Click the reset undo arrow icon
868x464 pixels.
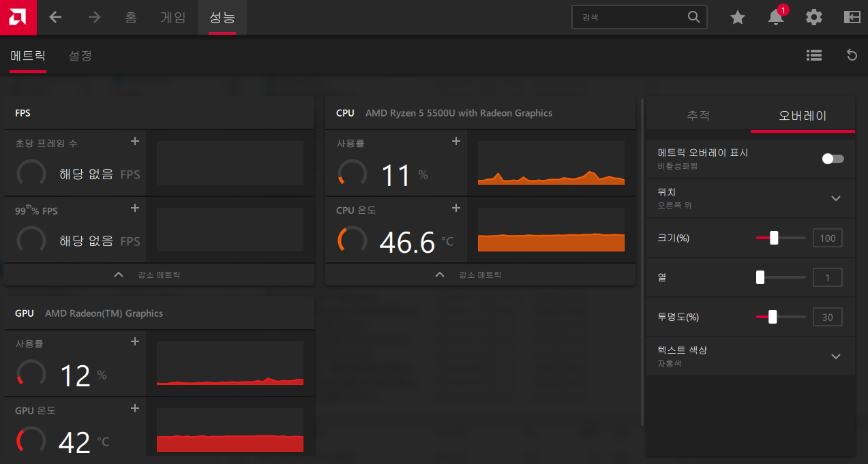click(x=852, y=55)
